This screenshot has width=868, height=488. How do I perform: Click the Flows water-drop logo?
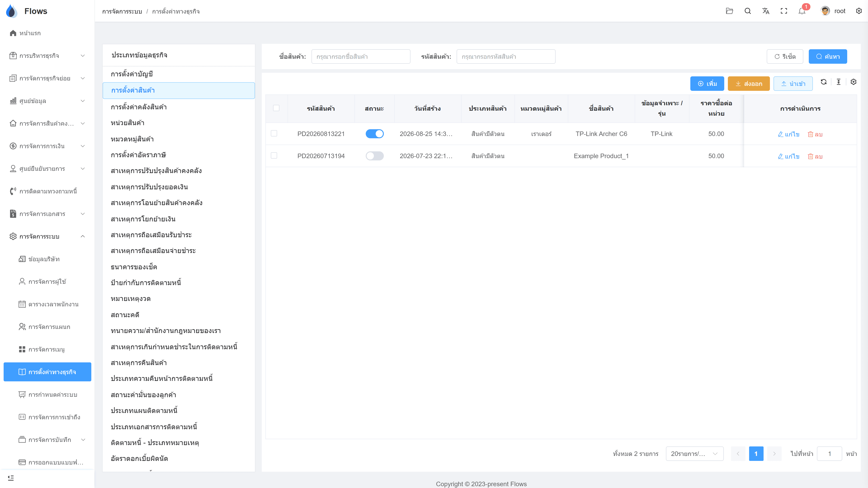click(x=12, y=11)
